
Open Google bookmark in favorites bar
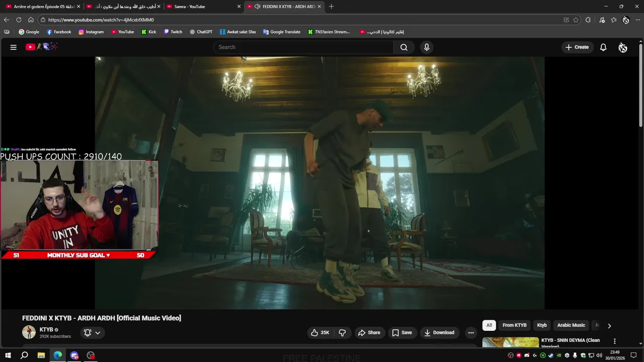tap(29, 32)
